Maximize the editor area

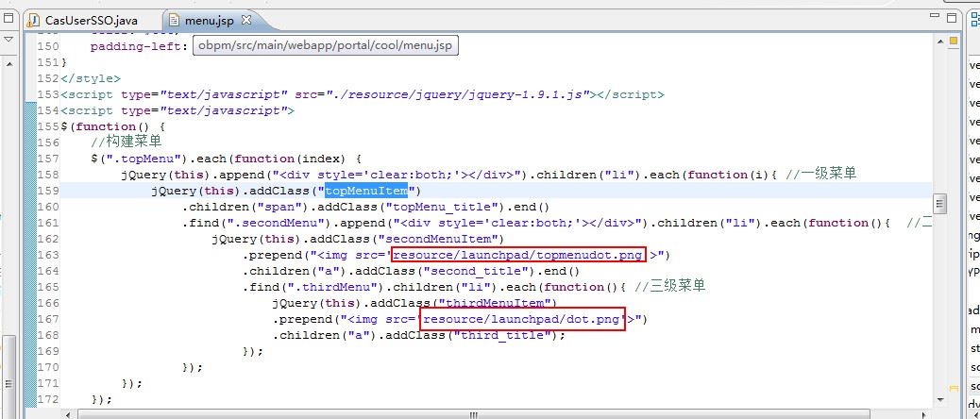point(952,16)
